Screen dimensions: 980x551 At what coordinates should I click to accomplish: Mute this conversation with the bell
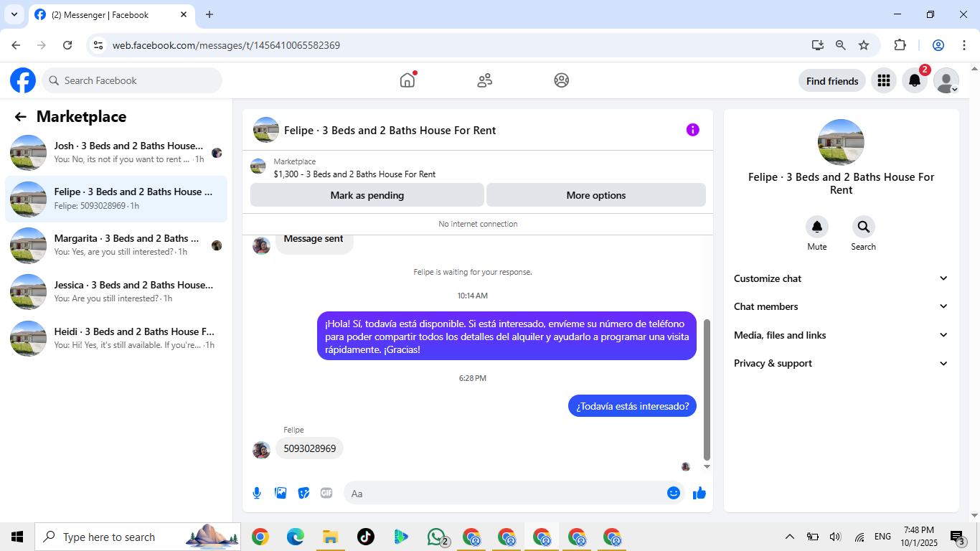817,227
